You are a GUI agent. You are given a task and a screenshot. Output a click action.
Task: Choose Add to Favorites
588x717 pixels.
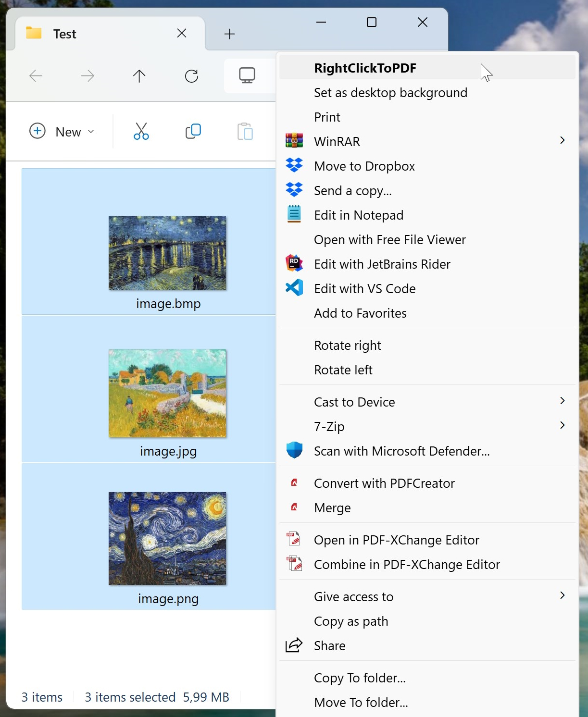tap(427, 313)
